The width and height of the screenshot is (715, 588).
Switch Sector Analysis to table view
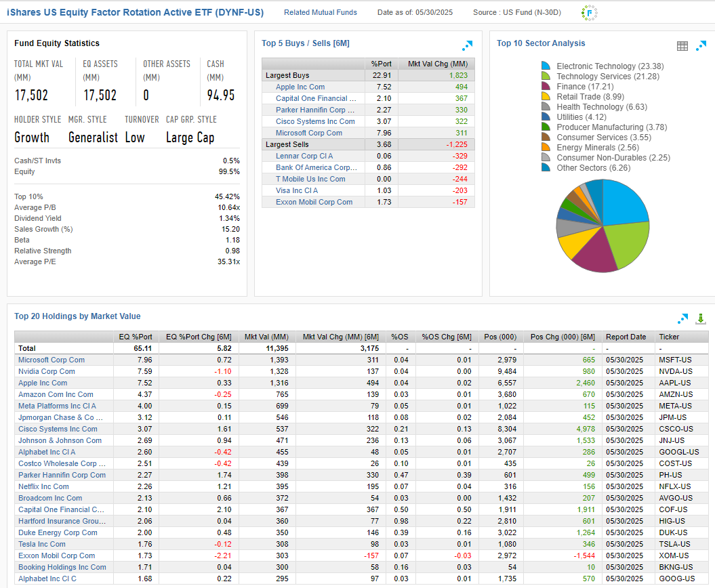click(682, 45)
